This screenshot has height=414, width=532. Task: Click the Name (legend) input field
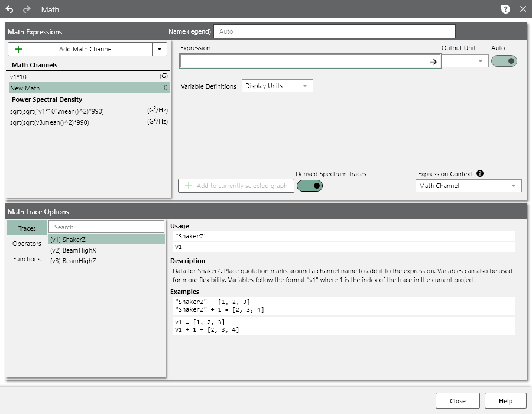(x=335, y=31)
